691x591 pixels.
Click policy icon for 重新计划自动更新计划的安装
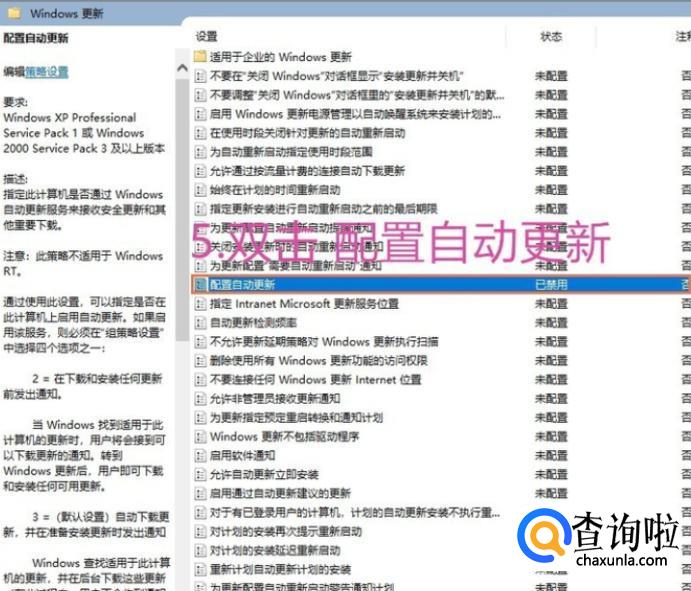click(x=201, y=569)
